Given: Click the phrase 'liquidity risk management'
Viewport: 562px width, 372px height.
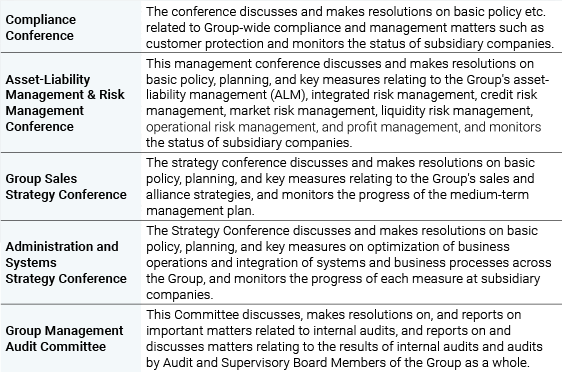Looking at the screenshot, I should coord(456,111).
